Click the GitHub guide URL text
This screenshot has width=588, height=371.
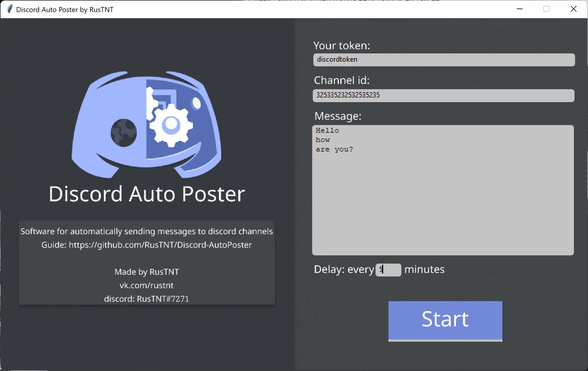pos(160,245)
